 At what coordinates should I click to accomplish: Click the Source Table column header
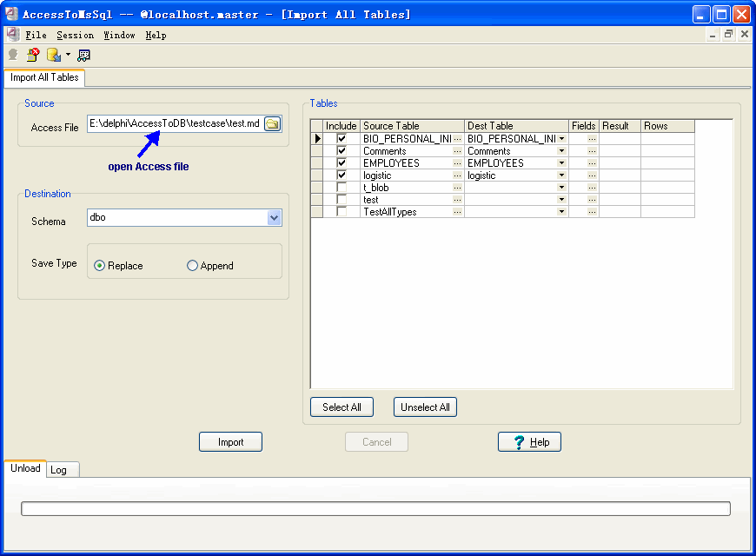pyautogui.click(x=412, y=126)
